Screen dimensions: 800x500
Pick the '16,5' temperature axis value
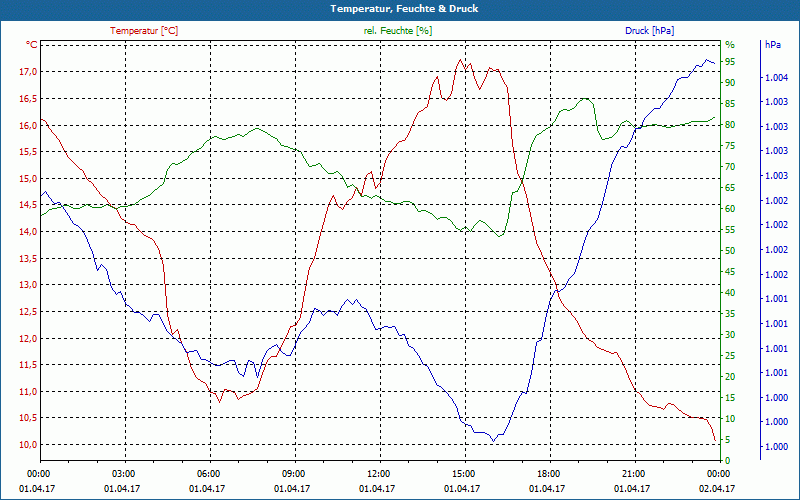pyautogui.click(x=29, y=98)
